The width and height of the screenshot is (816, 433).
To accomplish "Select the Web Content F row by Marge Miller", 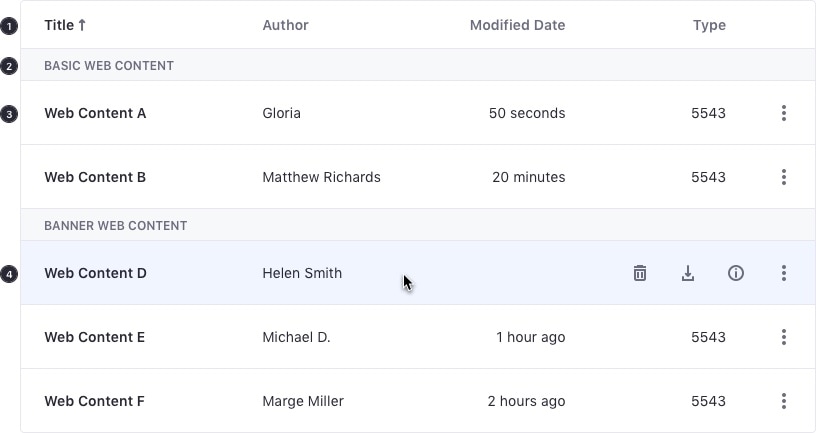I will click(x=303, y=401).
